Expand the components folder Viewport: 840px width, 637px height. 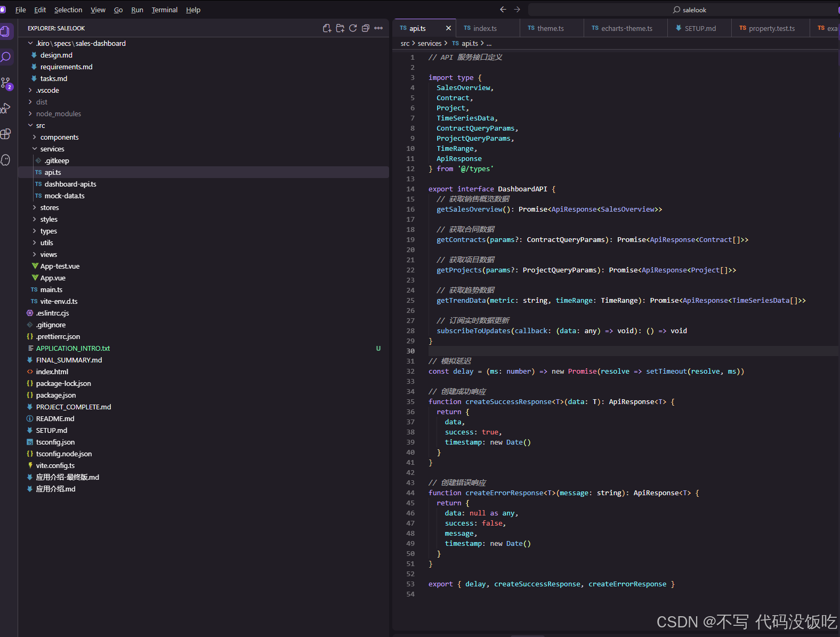pyautogui.click(x=35, y=137)
